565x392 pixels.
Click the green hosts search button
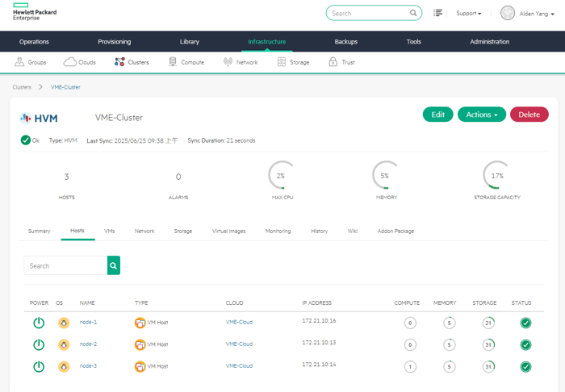[x=114, y=265]
